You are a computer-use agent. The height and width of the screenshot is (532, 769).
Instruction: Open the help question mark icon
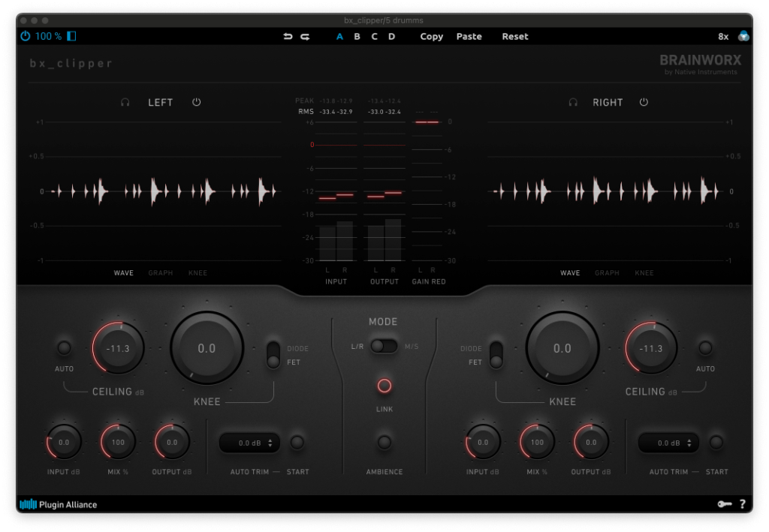[742, 504]
